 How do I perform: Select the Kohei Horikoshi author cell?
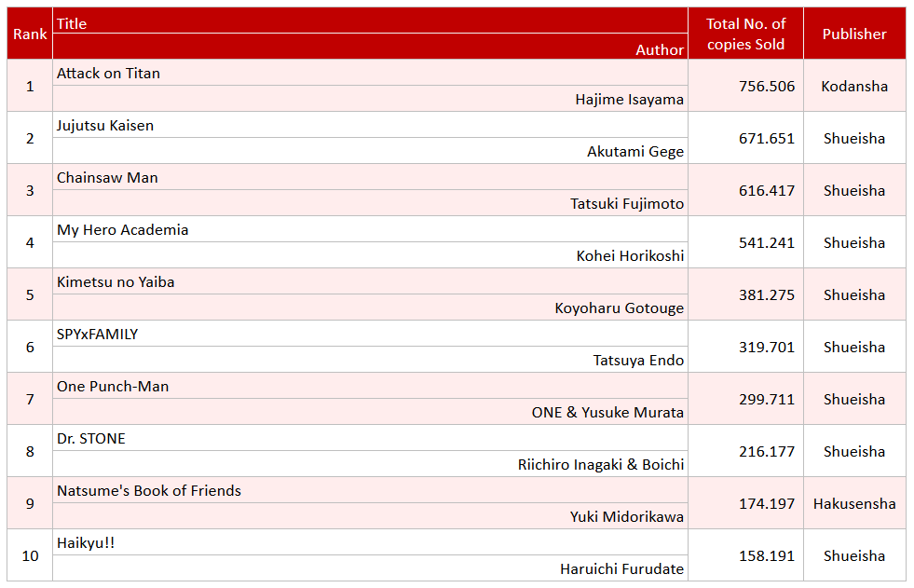pos(370,255)
